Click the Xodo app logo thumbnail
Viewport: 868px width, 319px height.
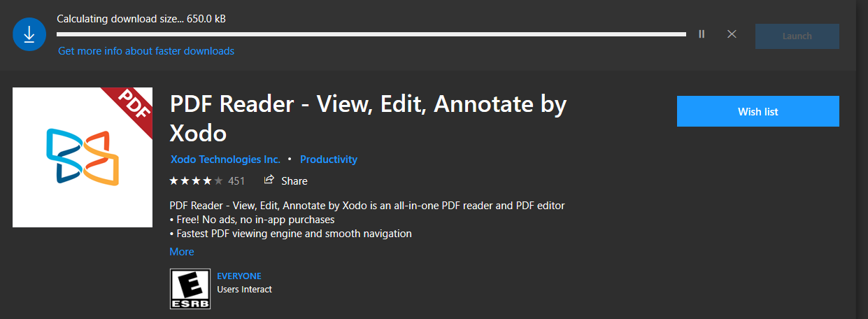click(83, 157)
